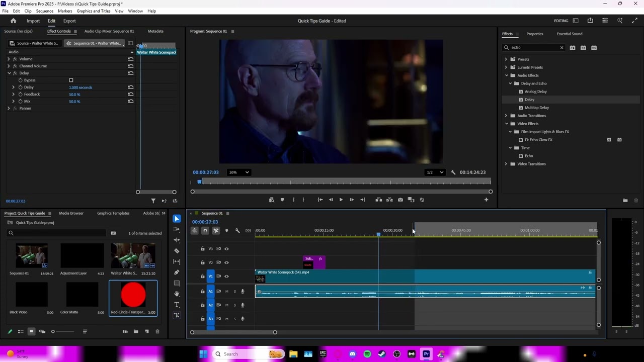Click Automate to Sequence icon
Screen dimensions: 644x362
pos(125,331)
